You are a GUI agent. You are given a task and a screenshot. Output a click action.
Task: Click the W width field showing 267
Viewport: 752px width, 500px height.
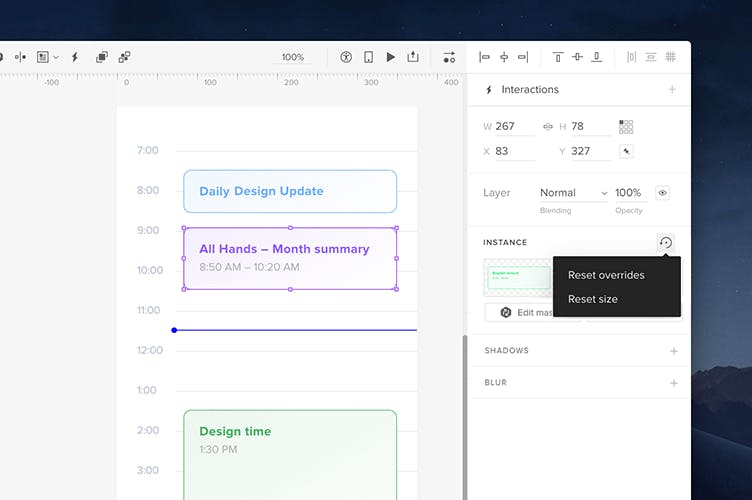tap(515, 127)
